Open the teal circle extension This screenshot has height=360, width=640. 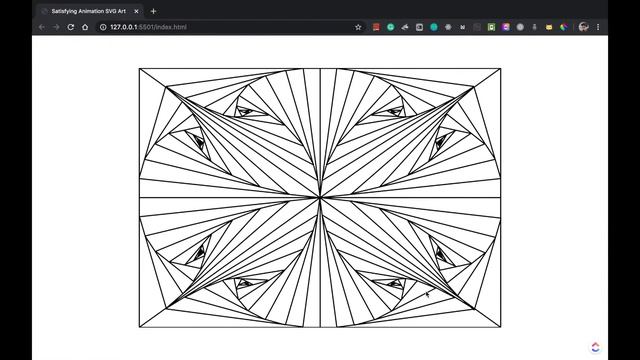[434, 27]
